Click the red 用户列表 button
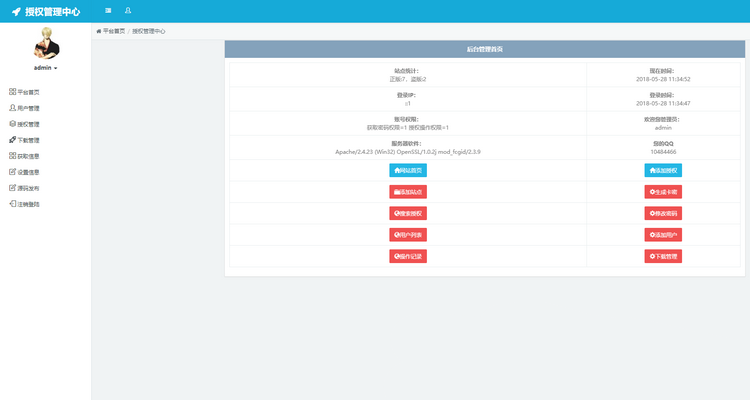 click(408, 235)
